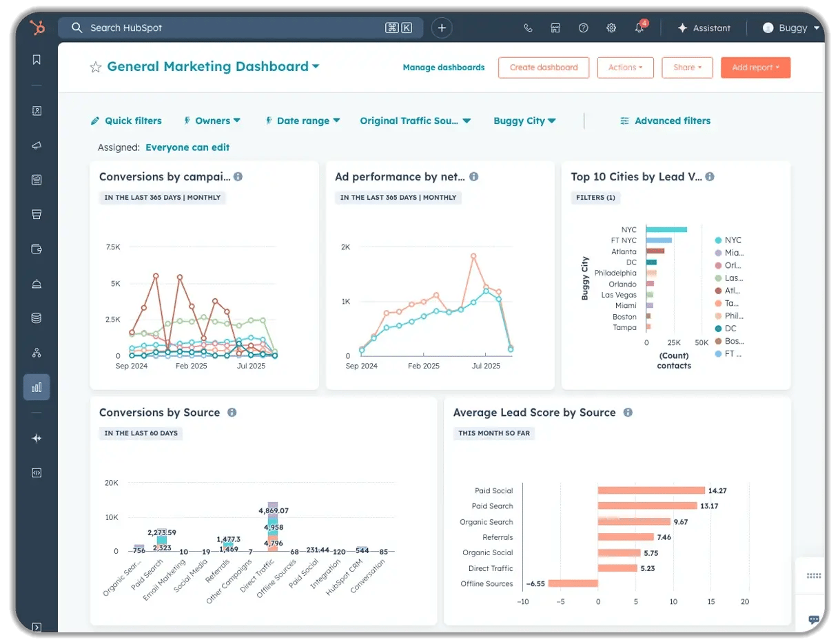
Task: Click the settings gear icon
Action: (x=611, y=28)
